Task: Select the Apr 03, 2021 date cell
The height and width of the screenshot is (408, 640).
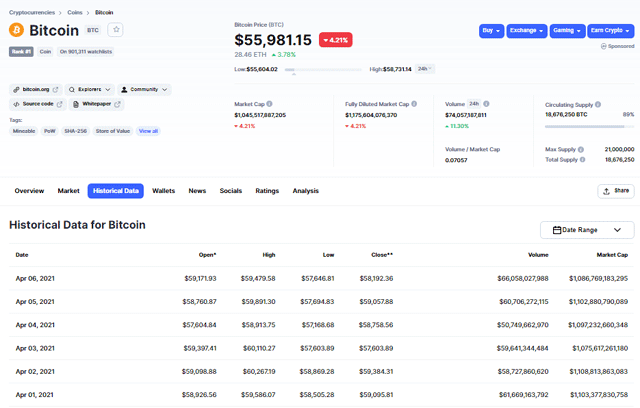Action: pos(35,348)
